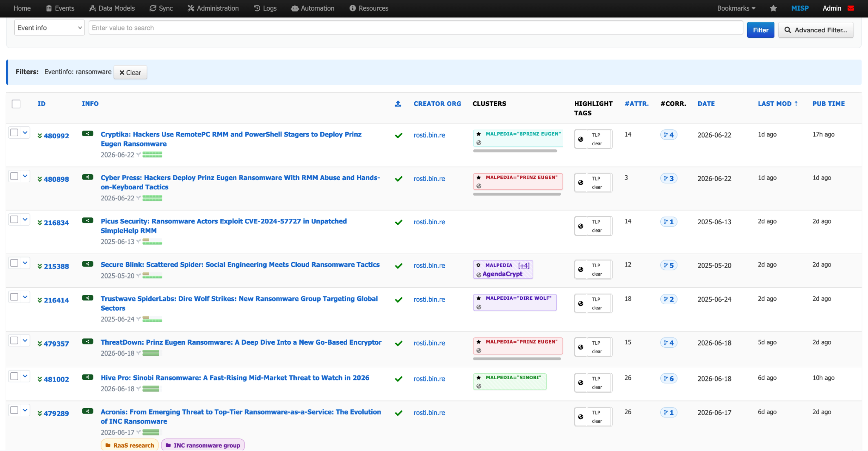Open the Automation menu
The image size is (868, 451).
pos(313,8)
